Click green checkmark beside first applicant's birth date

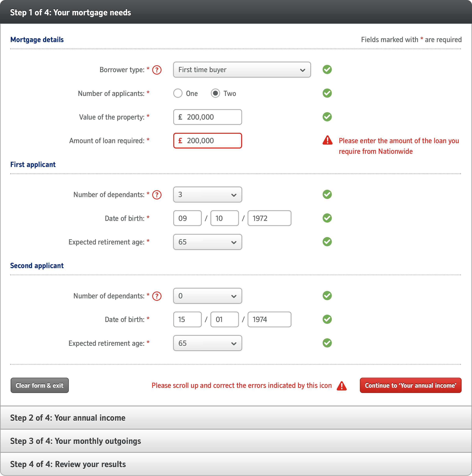click(327, 218)
